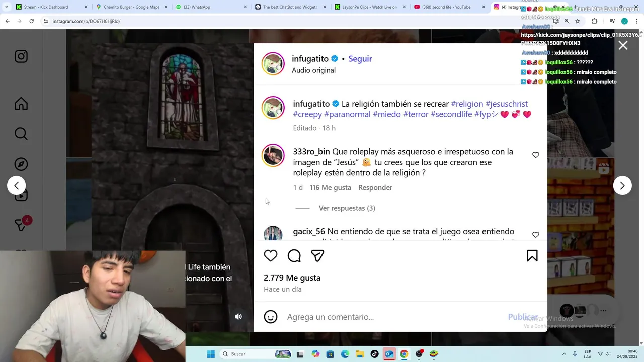Share the post with the paper plane icon
Screen dimensions: 644x362
click(317, 256)
